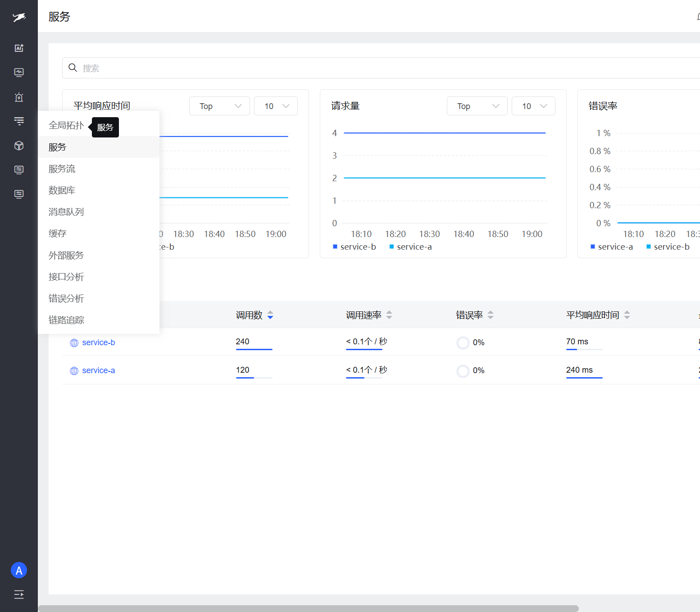Screen dimensions: 700x612
Task: Open the 10 count dropdown in 请求量 panel
Action: click(533, 106)
